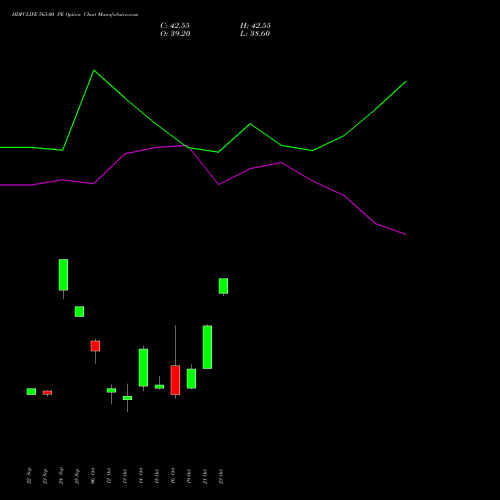Viewport: 500px width, 500px height.
Task: Click the 19 Oct date axis label
Action: 189,476
